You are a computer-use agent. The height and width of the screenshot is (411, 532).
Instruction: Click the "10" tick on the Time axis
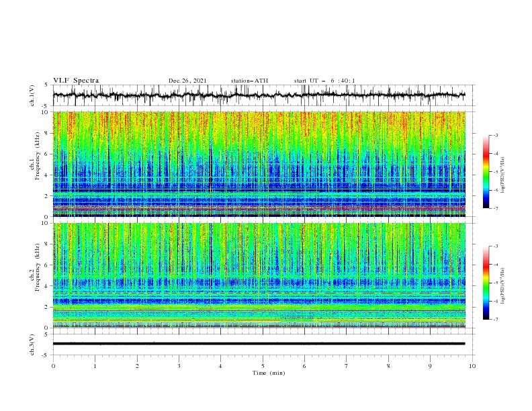coord(472,366)
